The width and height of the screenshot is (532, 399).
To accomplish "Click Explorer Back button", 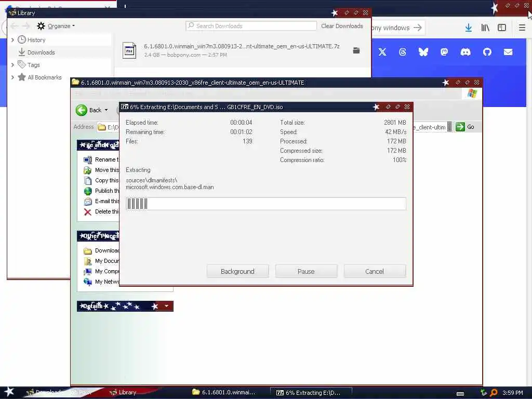I will pos(88,110).
